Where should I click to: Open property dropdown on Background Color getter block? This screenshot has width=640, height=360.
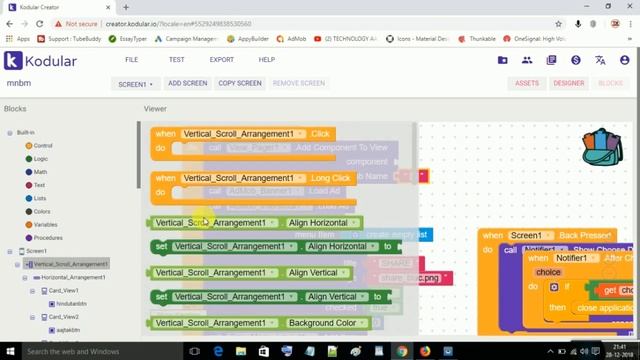(x=362, y=323)
